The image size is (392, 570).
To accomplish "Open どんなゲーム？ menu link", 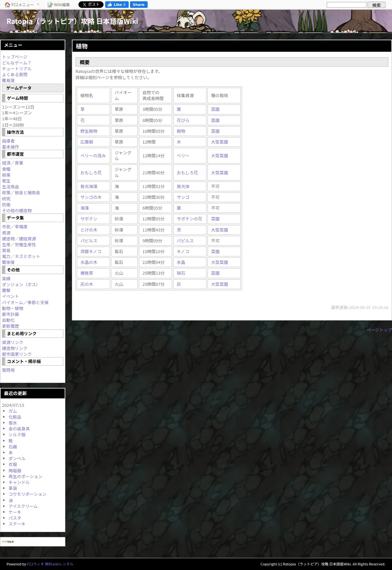I will click(17, 63).
